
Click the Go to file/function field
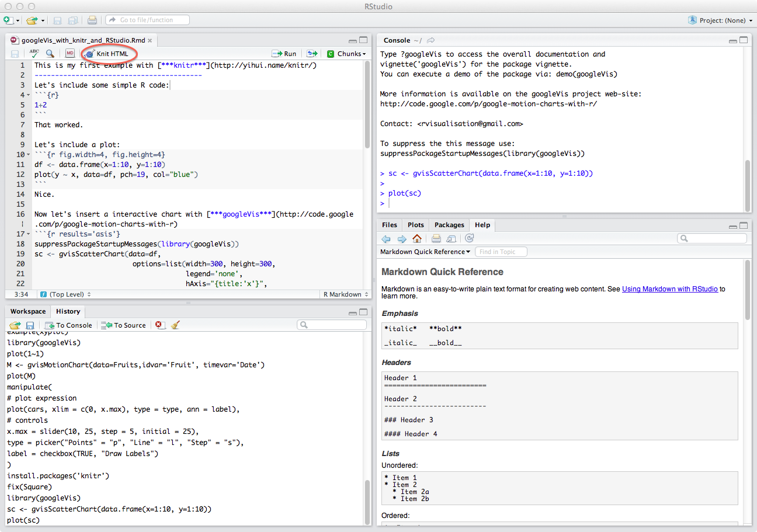147,20
